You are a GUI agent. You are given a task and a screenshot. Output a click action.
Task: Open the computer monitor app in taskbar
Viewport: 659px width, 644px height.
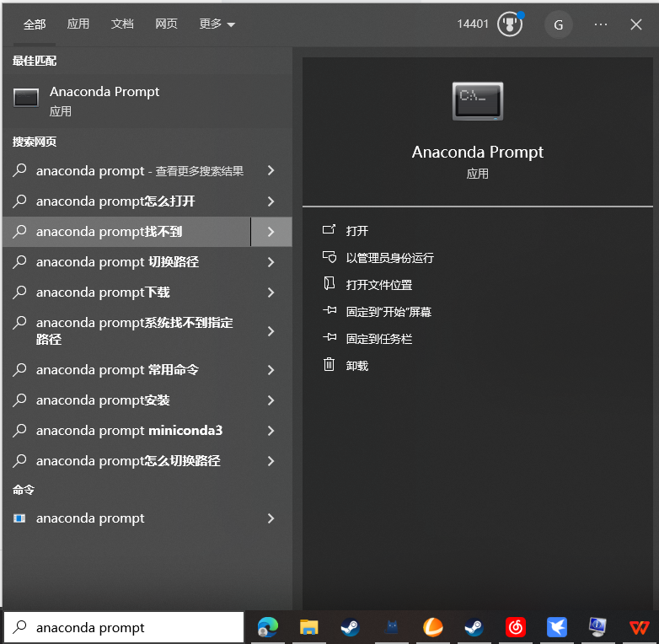(x=597, y=627)
